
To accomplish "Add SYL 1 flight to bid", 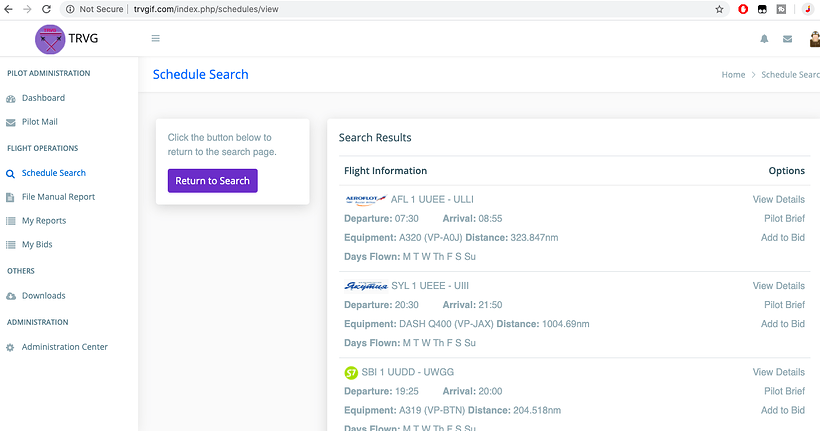I will 783,324.
